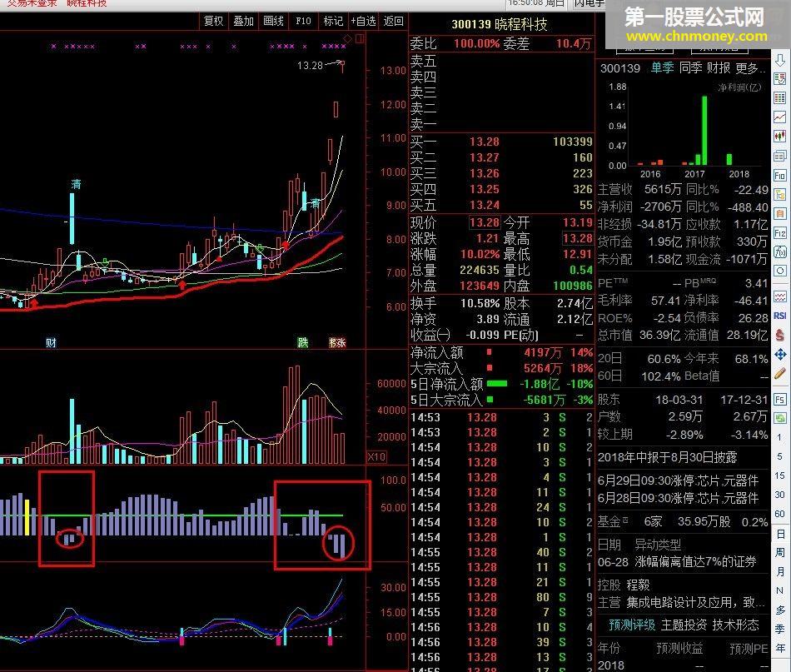Click the green 跌 marker under the chart

click(x=303, y=343)
